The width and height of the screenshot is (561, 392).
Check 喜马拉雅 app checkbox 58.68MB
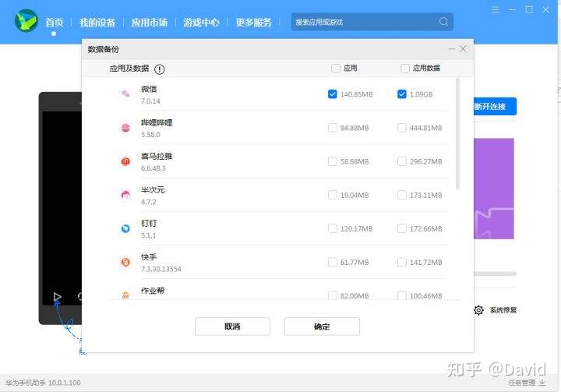pos(333,161)
